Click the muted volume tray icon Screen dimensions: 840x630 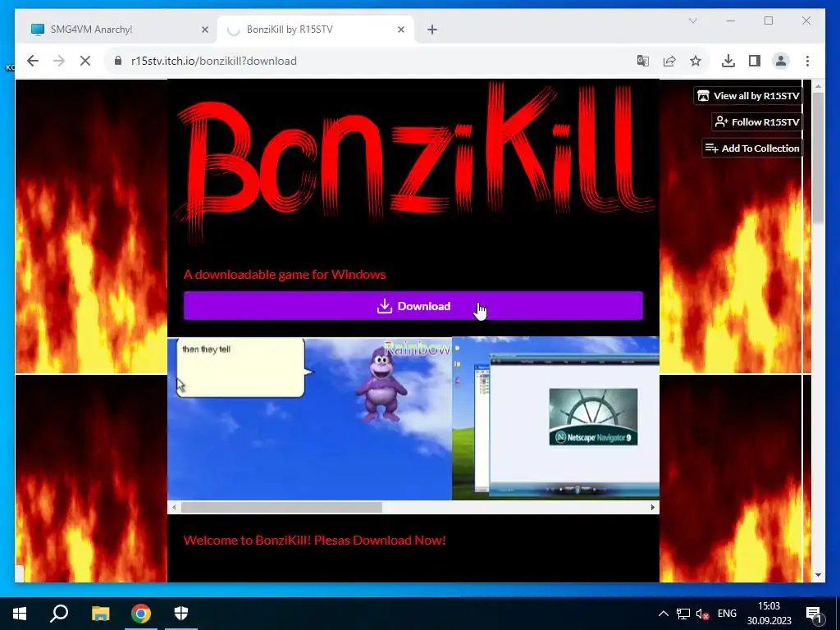(702, 614)
